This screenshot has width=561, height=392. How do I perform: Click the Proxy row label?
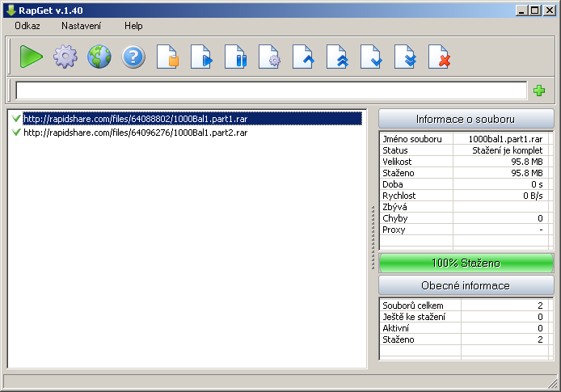(x=394, y=230)
